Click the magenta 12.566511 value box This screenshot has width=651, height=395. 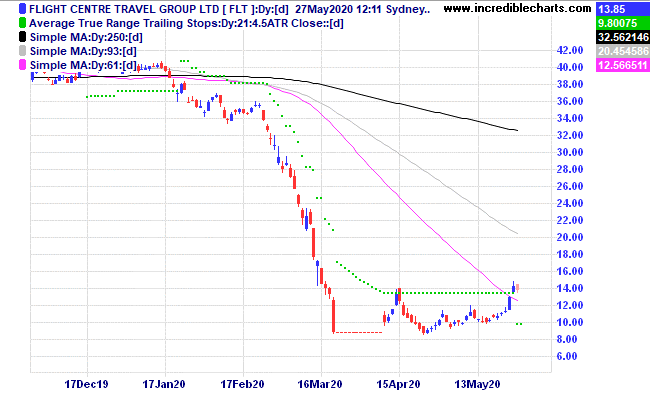click(x=623, y=65)
